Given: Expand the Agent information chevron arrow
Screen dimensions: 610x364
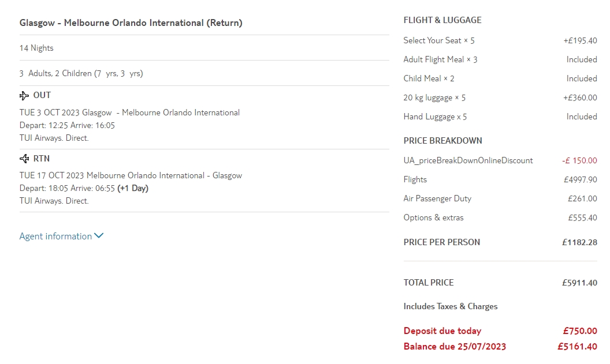Looking at the screenshot, I should (x=99, y=236).
